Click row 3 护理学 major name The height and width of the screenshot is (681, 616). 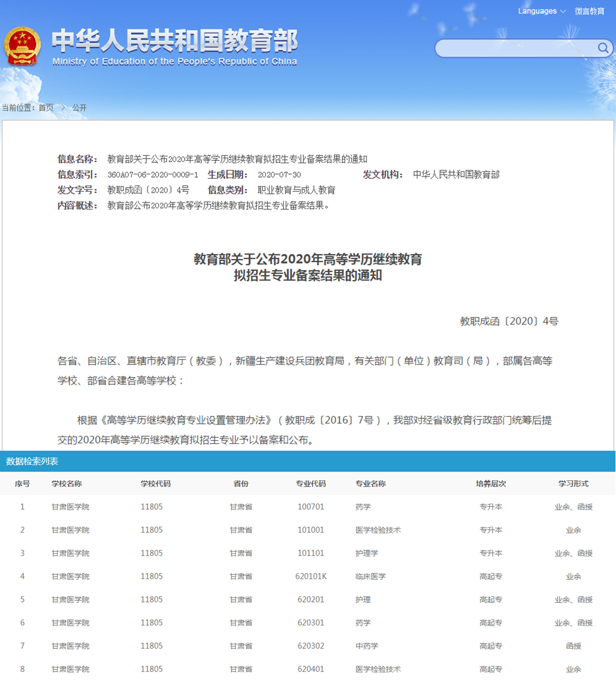[367, 553]
